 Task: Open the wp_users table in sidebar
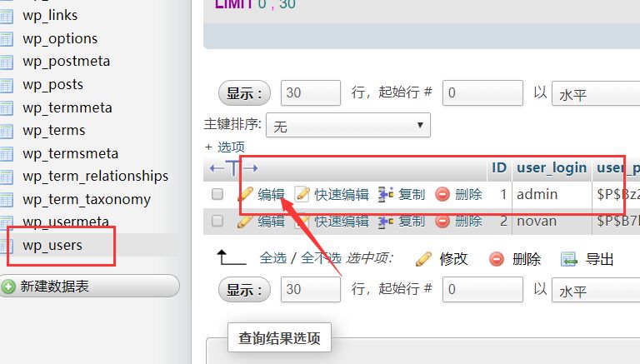[52, 245]
